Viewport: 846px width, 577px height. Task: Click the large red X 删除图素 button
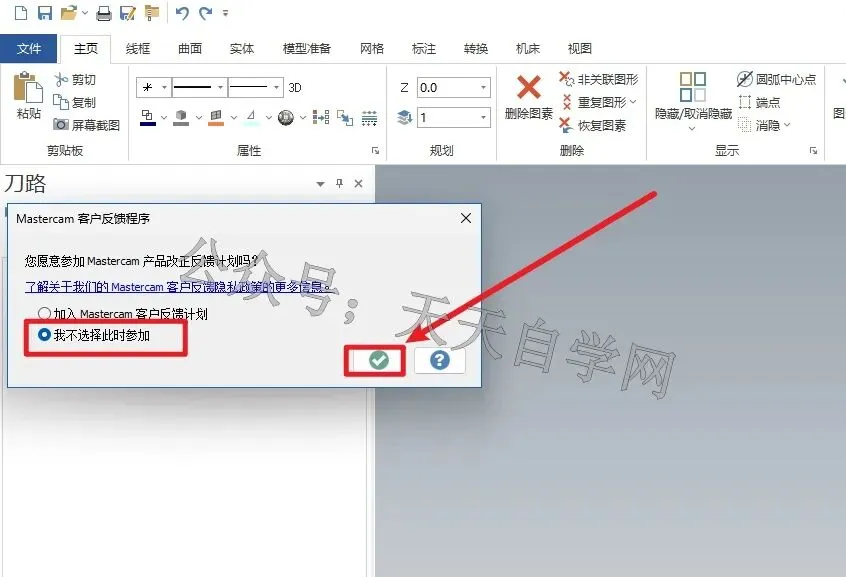point(529,98)
